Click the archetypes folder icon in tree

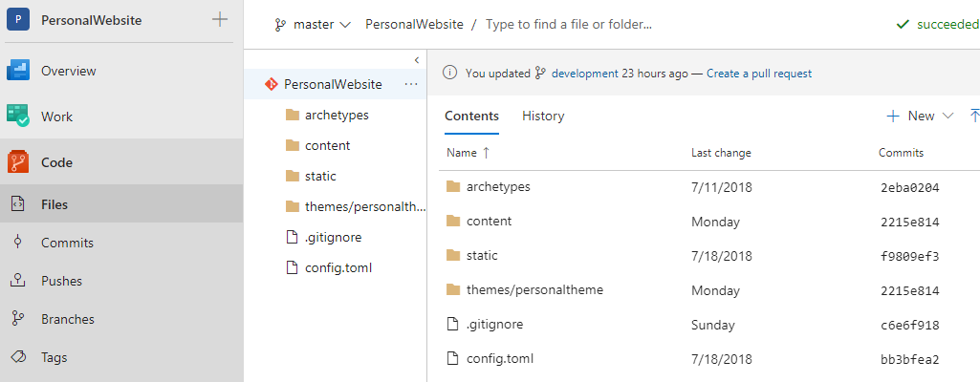tap(293, 115)
